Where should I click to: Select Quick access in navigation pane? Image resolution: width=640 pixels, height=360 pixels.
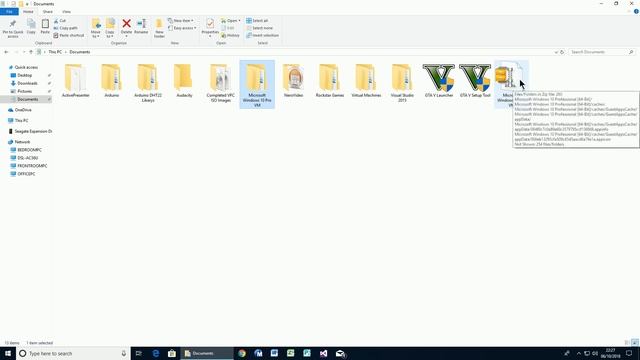pyautogui.click(x=26, y=67)
